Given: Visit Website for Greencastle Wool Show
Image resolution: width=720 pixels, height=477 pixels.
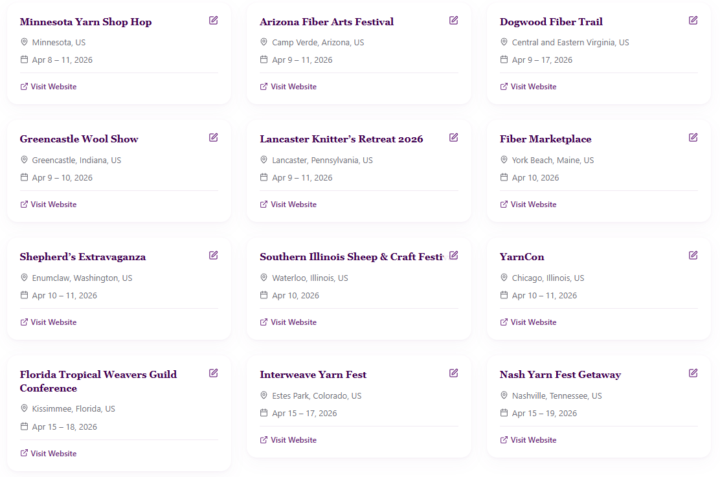Looking at the screenshot, I should (48, 204).
